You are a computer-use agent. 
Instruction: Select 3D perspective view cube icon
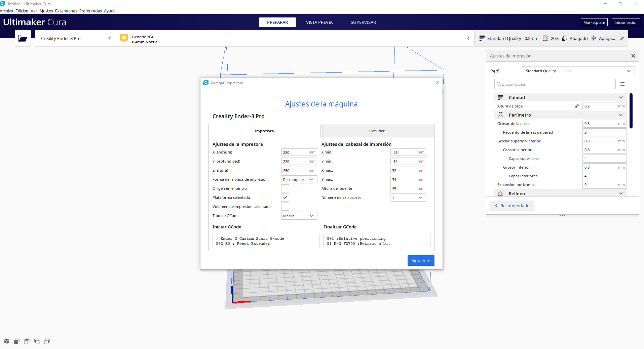(7, 341)
